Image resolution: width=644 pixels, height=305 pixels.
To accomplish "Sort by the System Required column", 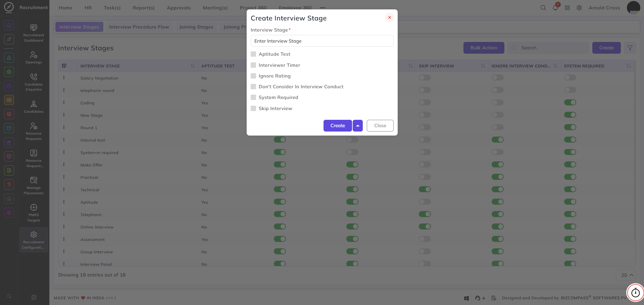I will tap(629, 66).
